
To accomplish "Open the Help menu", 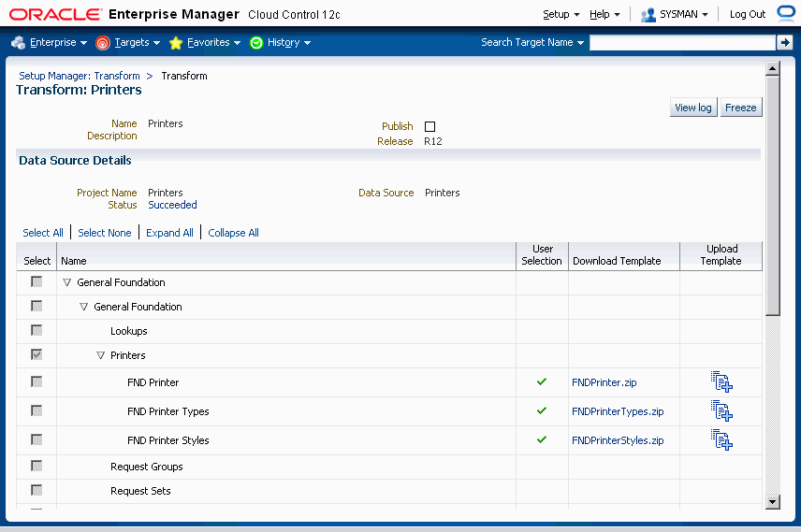I will [604, 14].
